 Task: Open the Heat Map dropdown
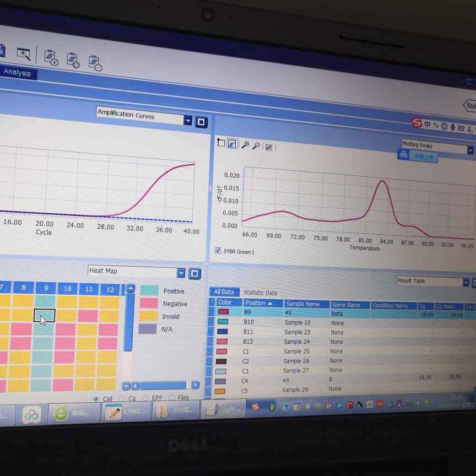click(181, 273)
